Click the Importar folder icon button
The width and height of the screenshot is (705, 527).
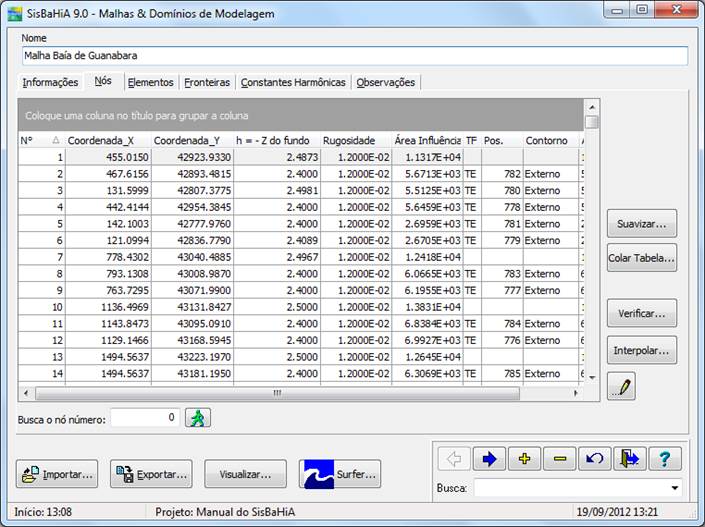pyautogui.click(x=57, y=474)
